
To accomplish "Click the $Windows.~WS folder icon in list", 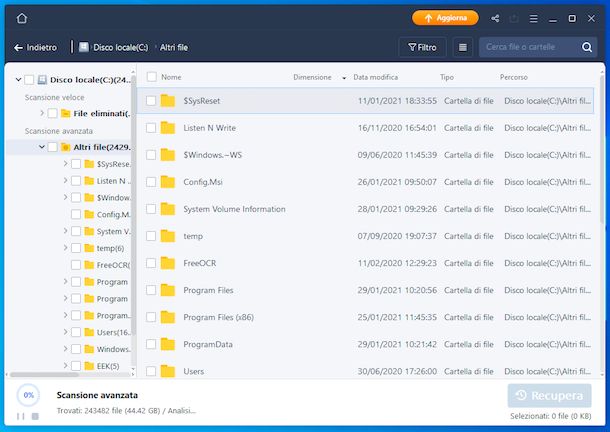I will pyautogui.click(x=168, y=155).
